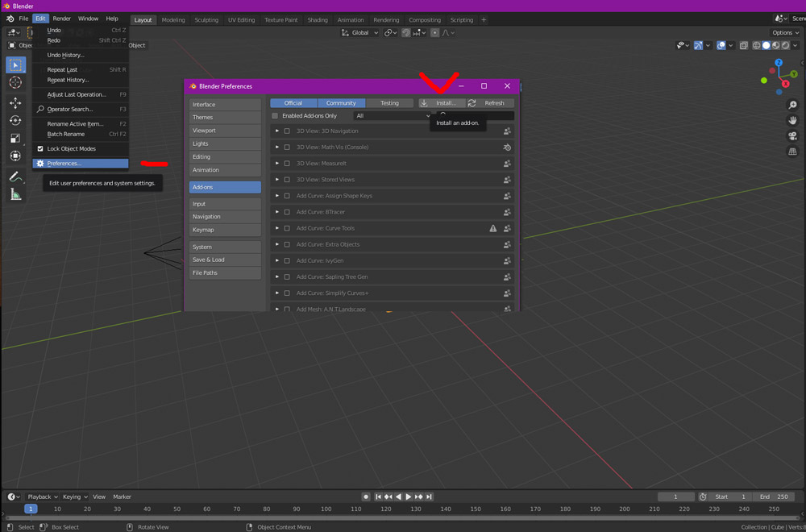Choose Operator Search in Edit menu
This screenshot has width=806, height=532.
coord(80,109)
